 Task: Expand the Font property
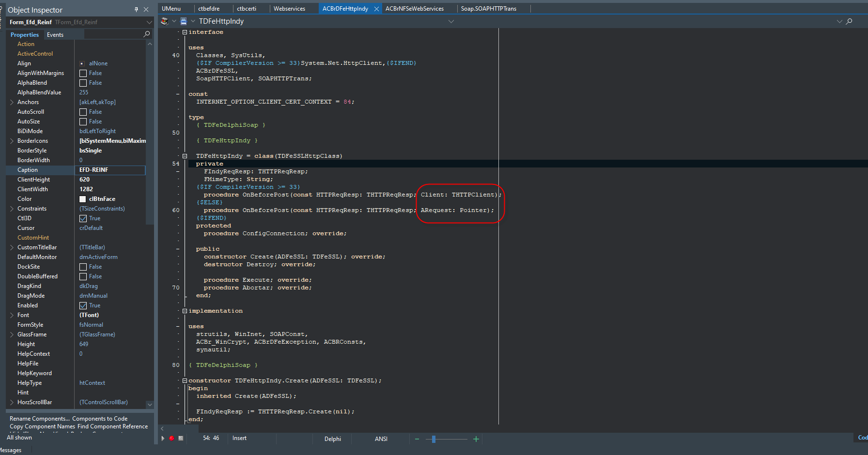point(12,315)
